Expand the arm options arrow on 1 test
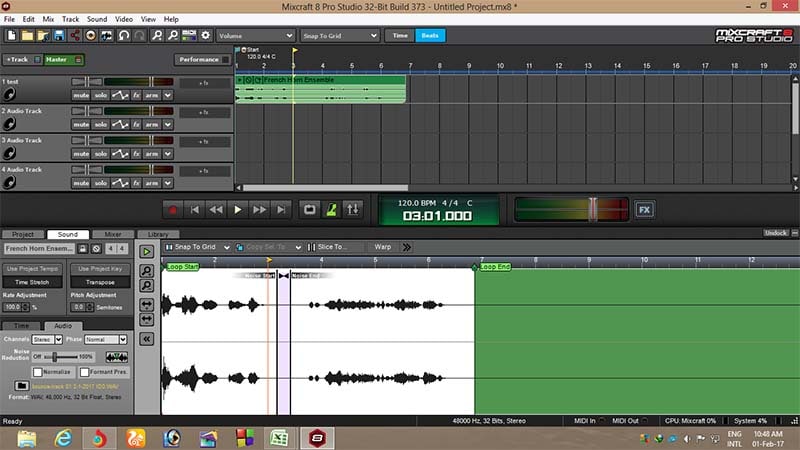The image size is (800, 450). [x=167, y=95]
